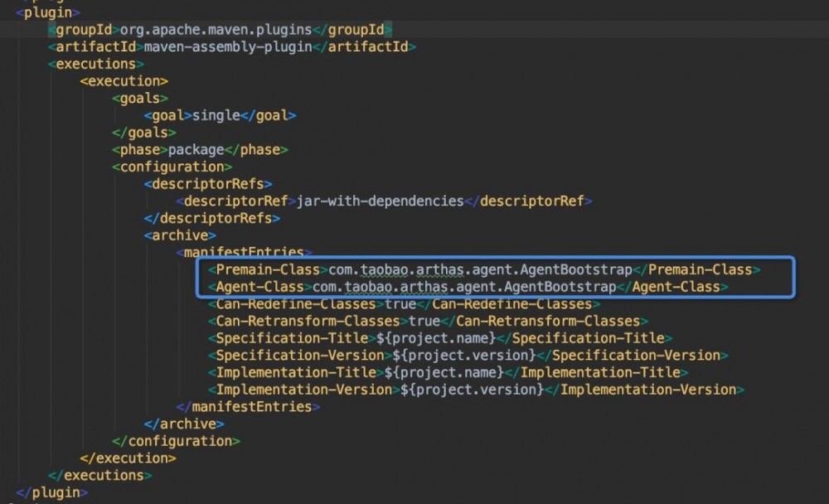Click ${project.name} in Implementation-Title line
Screen dimensions: 829x504
point(444,373)
